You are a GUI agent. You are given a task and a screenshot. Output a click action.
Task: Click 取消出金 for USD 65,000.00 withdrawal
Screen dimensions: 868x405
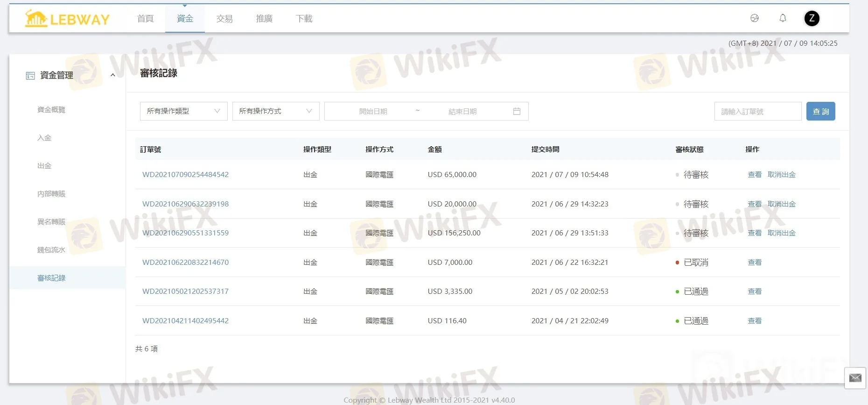782,175
